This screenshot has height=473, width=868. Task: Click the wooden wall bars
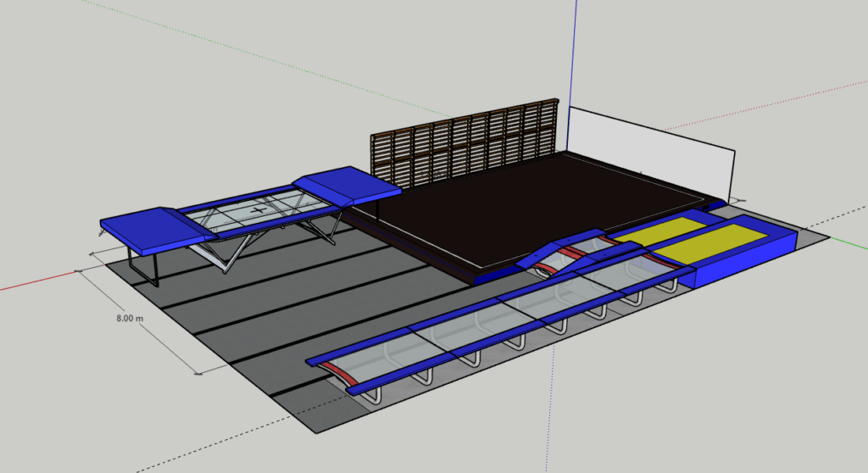[458, 144]
